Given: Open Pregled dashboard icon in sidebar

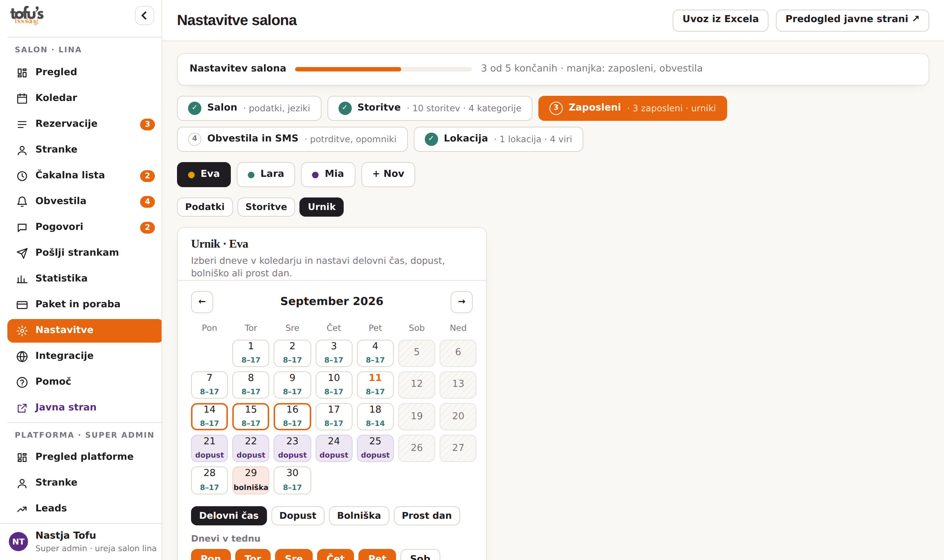Looking at the screenshot, I should point(22,73).
